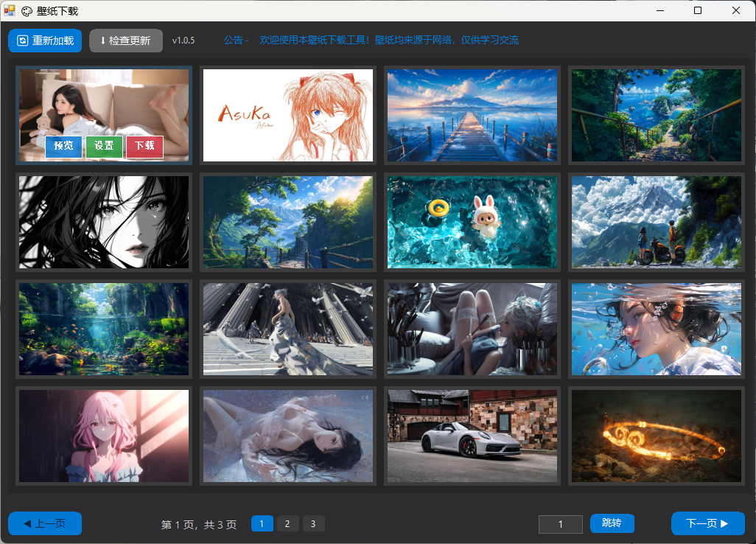The width and height of the screenshot is (756, 544).
Task: Click the red 下载 download button
Action: [x=144, y=147]
